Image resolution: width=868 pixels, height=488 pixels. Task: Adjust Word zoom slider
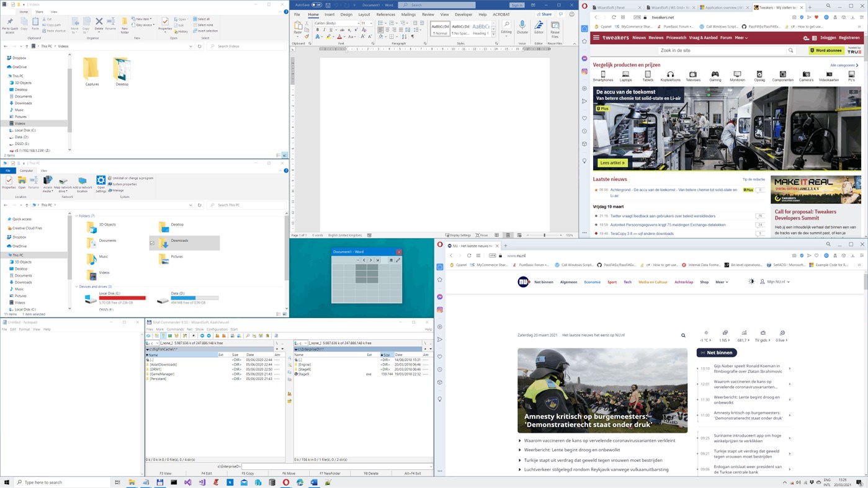click(x=545, y=236)
